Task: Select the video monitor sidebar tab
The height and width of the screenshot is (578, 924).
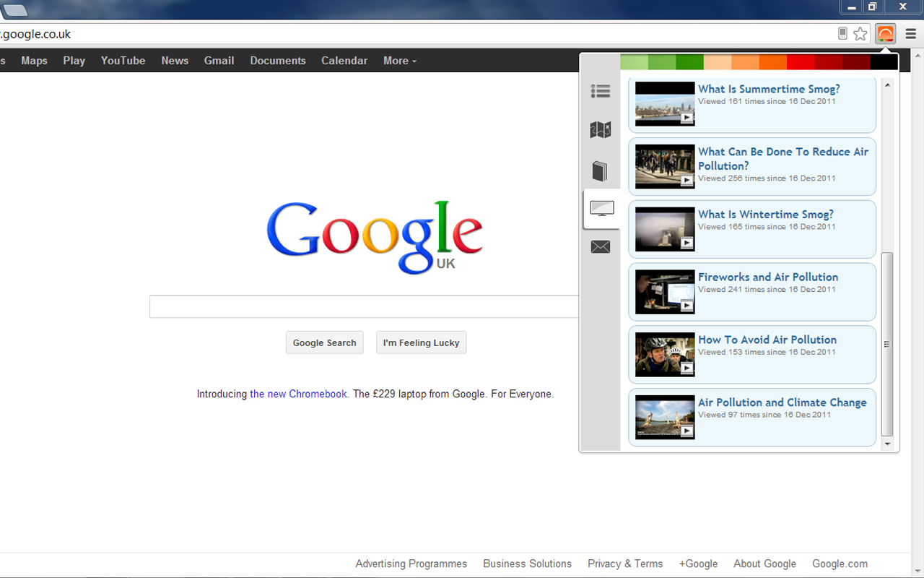Action: tap(601, 209)
